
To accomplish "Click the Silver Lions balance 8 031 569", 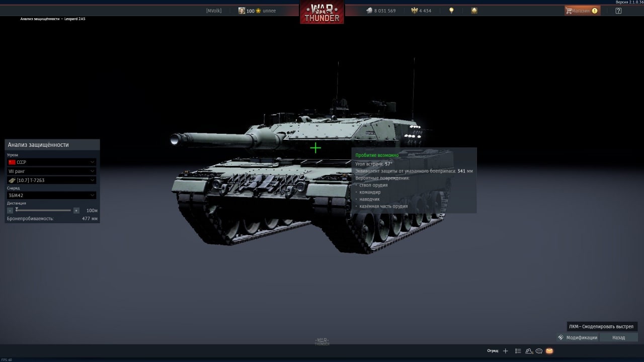I will tap(381, 11).
